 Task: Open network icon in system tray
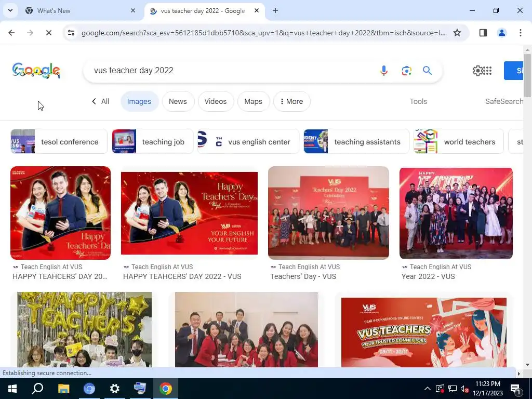pos(453,389)
